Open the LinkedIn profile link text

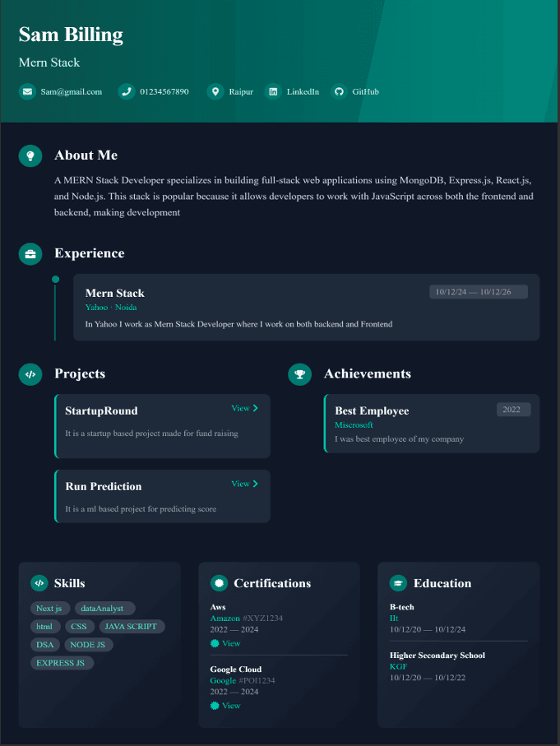(303, 91)
